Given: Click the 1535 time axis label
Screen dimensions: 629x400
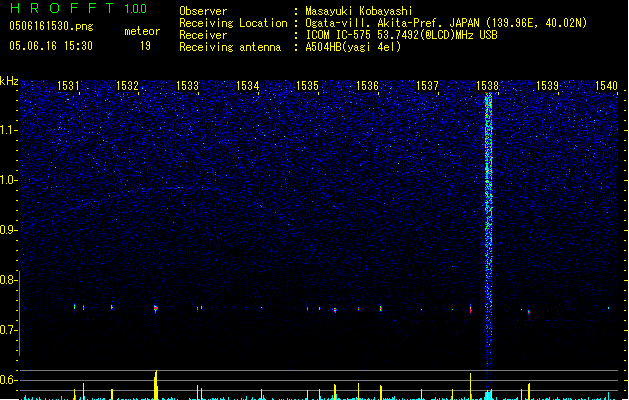Looking at the screenshot, I should click(307, 85).
